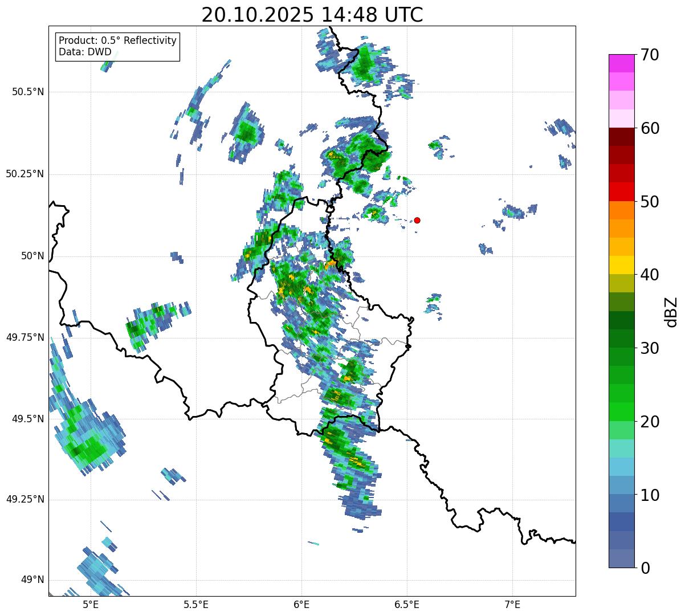Click the 'Data: DWD' legend text
The image size is (685, 616).
(x=85, y=52)
